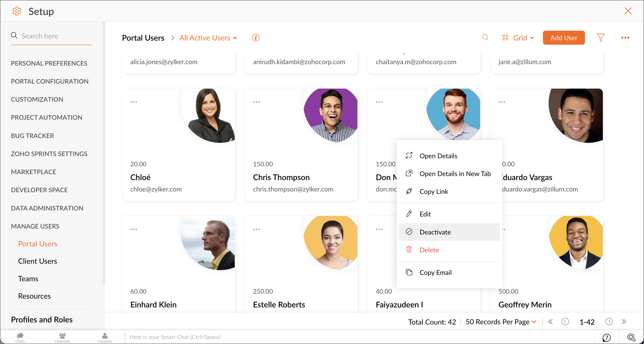Screen dimensions: 644x344
Task: Open Chris Thompson card's three-dot menu
Action: click(256, 102)
